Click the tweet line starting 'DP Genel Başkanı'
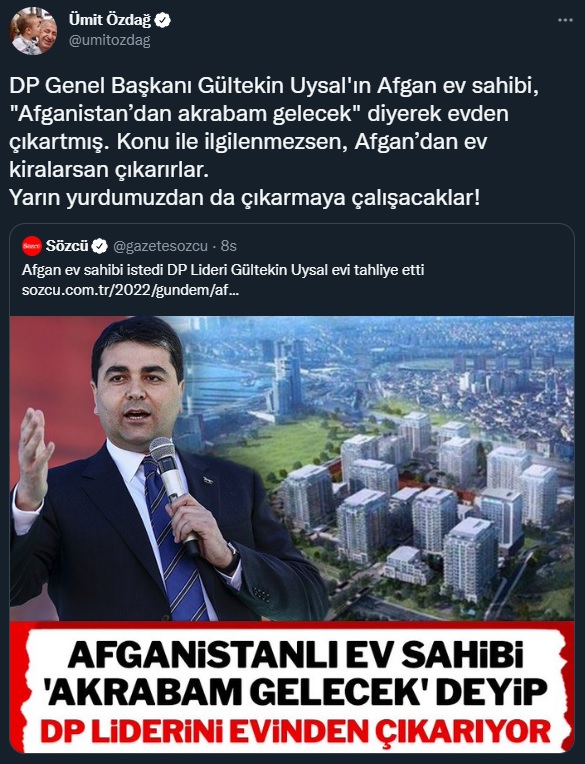The height and width of the screenshot is (764, 585). tap(275, 87)
